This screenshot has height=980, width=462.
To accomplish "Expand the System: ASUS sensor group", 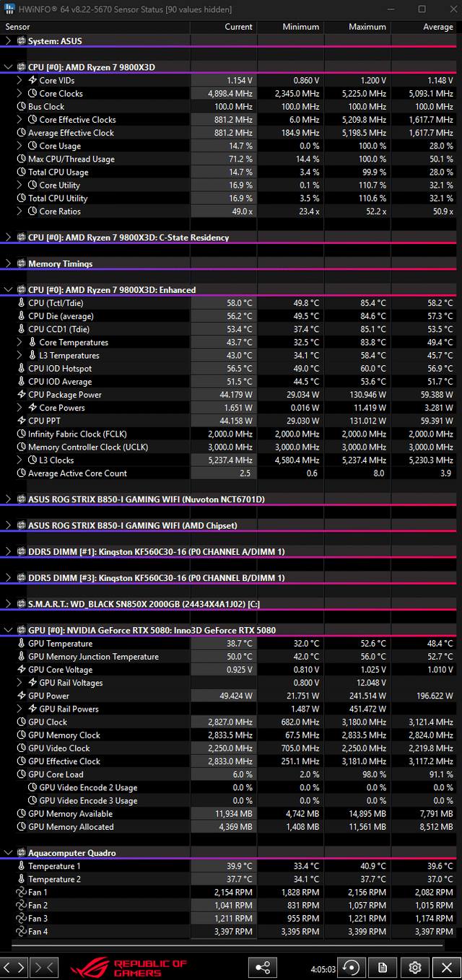I will pos(8,41).
